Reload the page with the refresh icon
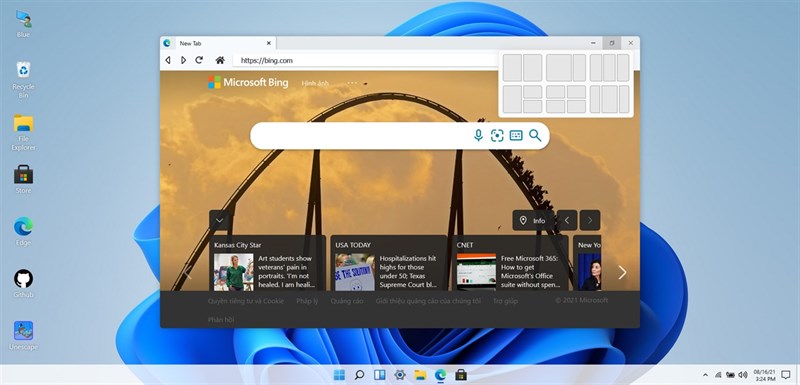 click(199, 60)
